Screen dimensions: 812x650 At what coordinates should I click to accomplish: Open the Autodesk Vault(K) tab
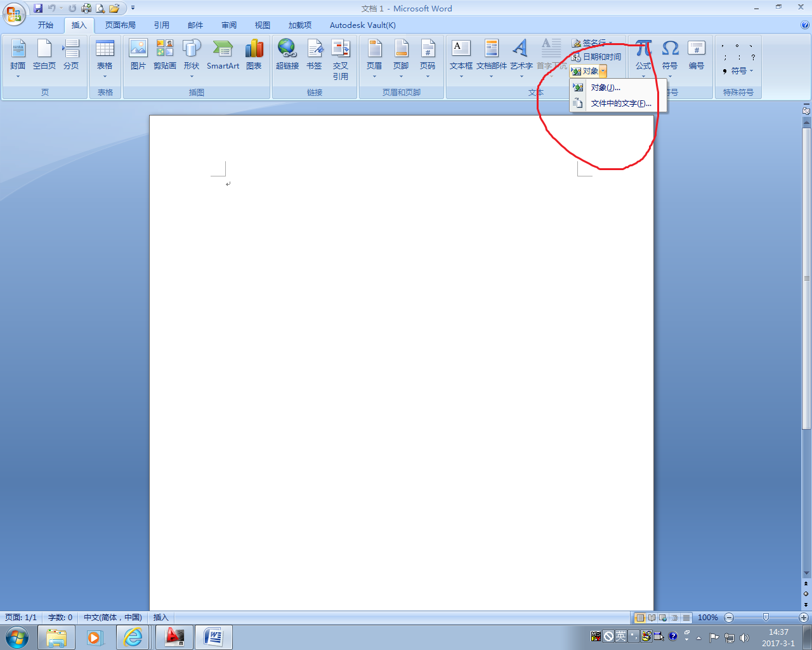click(363, 25)
